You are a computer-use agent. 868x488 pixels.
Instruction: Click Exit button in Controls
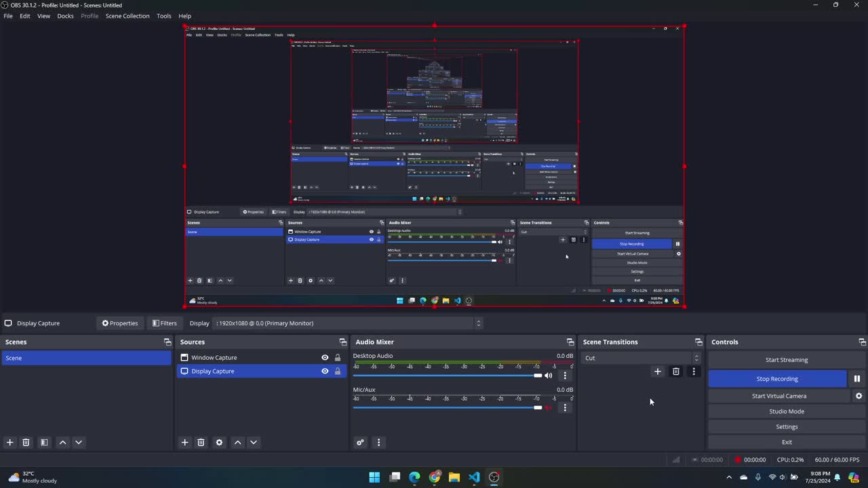coord(787,442)
